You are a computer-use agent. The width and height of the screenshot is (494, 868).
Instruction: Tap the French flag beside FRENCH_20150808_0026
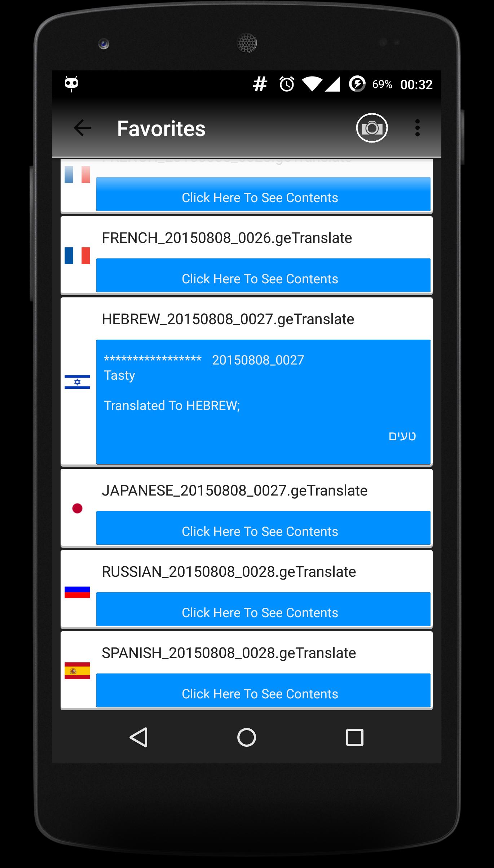coord(77,256)
